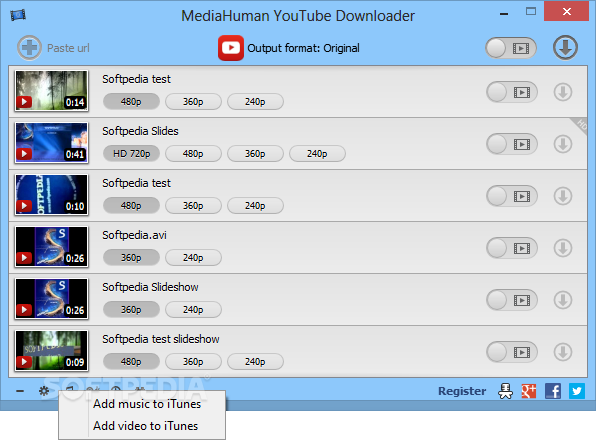Viewport: 596px width, 440px height.
Task: Select 360p quality for Softpedia Slides
Action: (255, 154)
